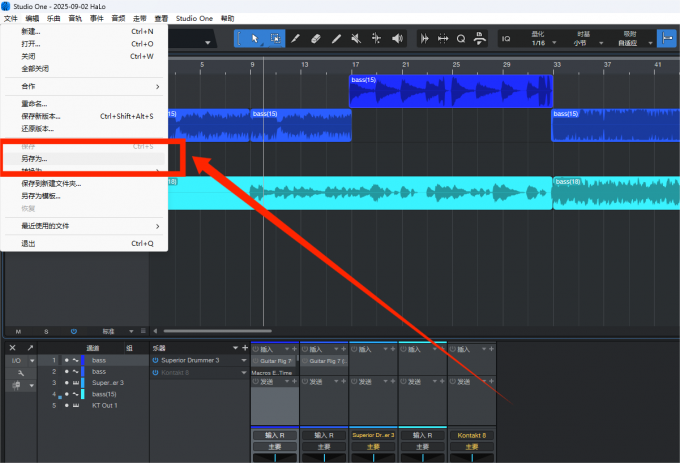
Task: Pick the Paint pencil tool
Action: pos(335,39)
